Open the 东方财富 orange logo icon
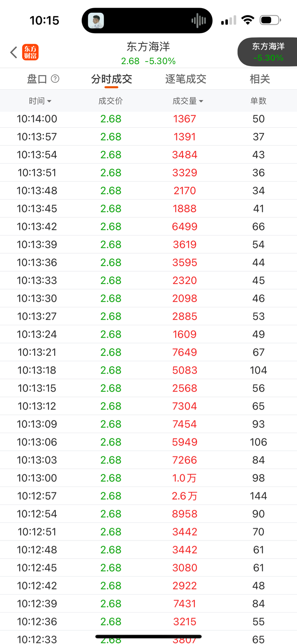The width and height of the screenshot is (297, 644). [x=30, y=52]
